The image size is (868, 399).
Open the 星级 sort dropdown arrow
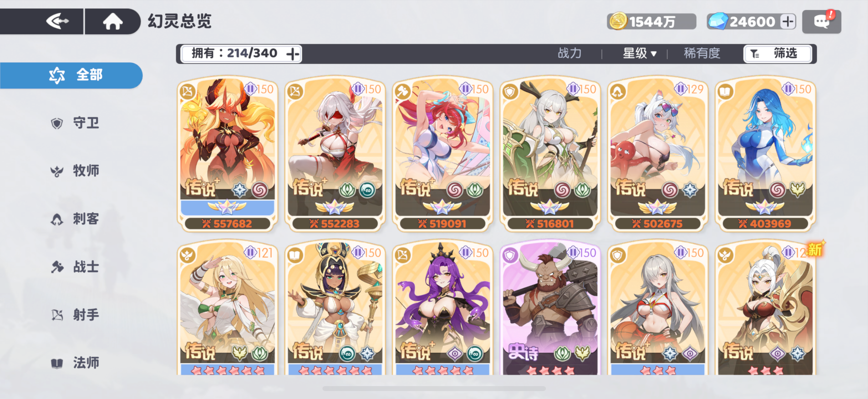(x=654, y=54)
